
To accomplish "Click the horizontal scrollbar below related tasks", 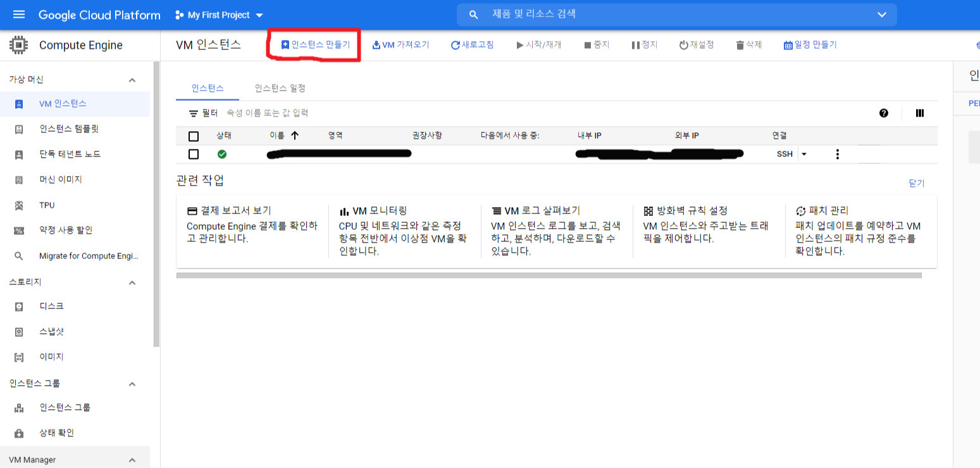I will (549, 275).
